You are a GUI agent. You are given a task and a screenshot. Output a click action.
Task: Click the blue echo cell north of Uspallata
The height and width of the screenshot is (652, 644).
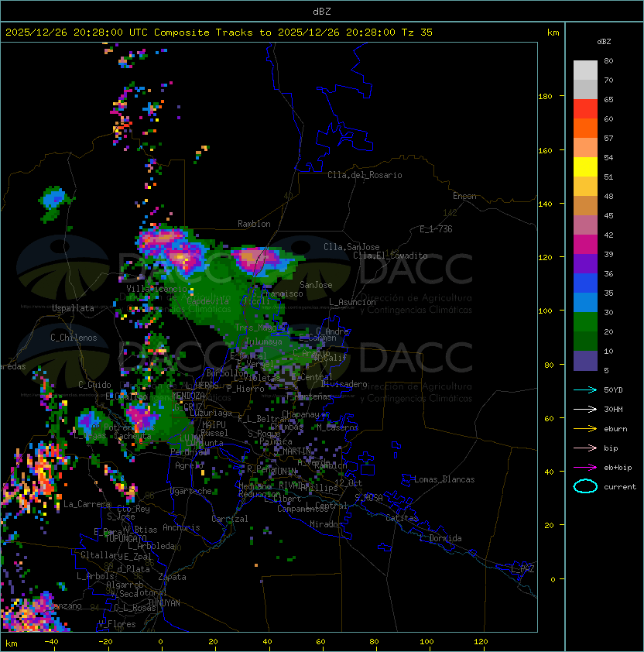tap(54, 199)
